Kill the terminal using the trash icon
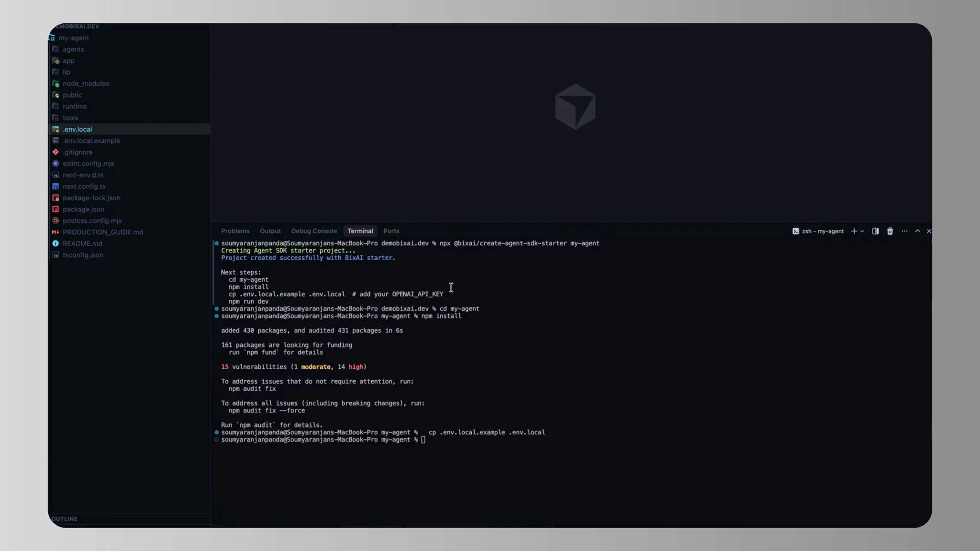This screenshot has height=551, width=980. tap(890, 231)
